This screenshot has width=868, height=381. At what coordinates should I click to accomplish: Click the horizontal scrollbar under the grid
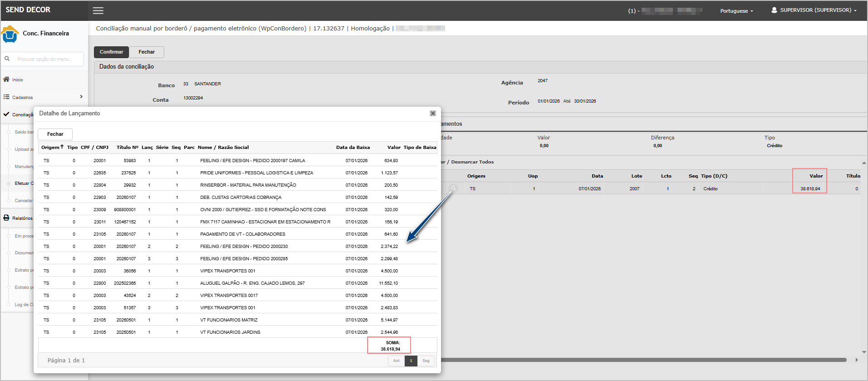click(643, 360)
